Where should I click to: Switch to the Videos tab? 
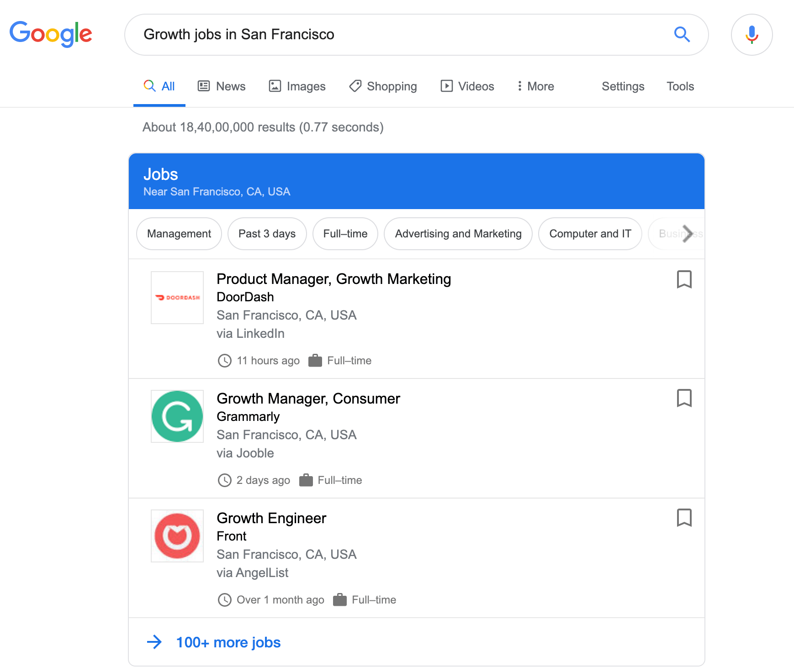467,86
